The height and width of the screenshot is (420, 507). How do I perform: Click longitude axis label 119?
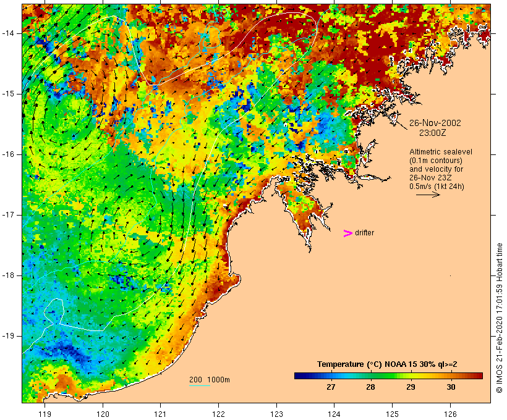click(45, 414)
